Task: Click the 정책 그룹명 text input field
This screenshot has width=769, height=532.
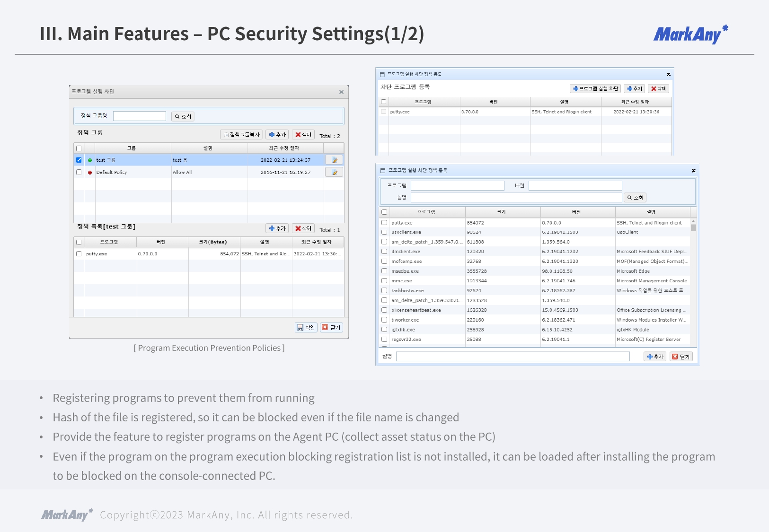Action: tap(140, 116)
